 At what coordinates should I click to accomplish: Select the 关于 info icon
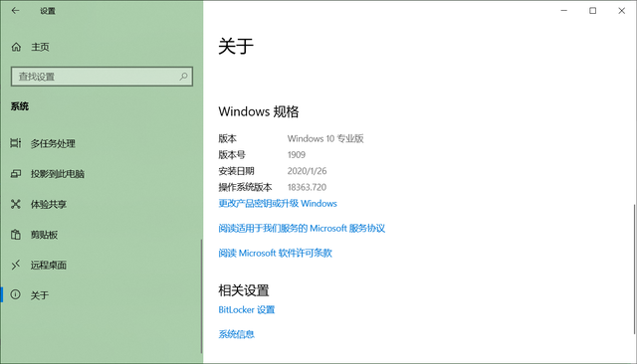(16, 294)
